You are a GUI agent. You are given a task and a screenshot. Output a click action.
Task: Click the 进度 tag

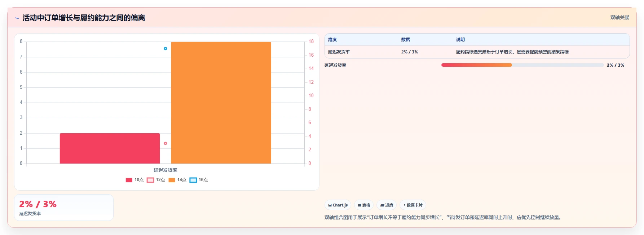coord(387,205)
